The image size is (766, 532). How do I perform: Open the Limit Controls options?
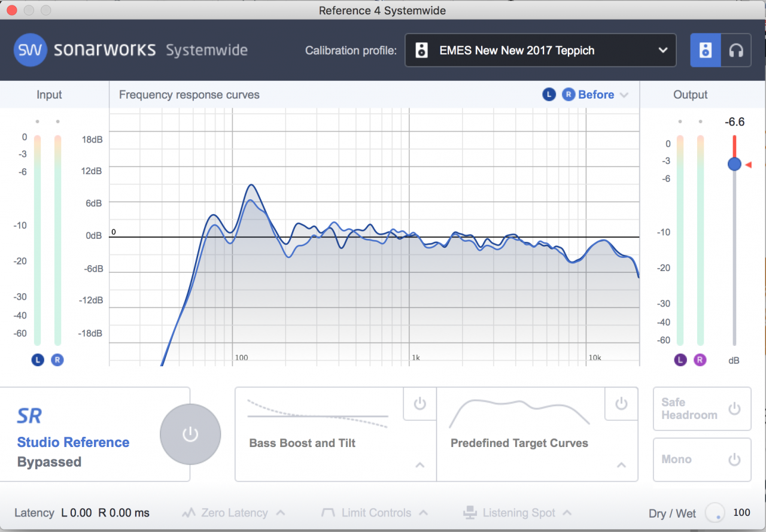click(375, 513)
